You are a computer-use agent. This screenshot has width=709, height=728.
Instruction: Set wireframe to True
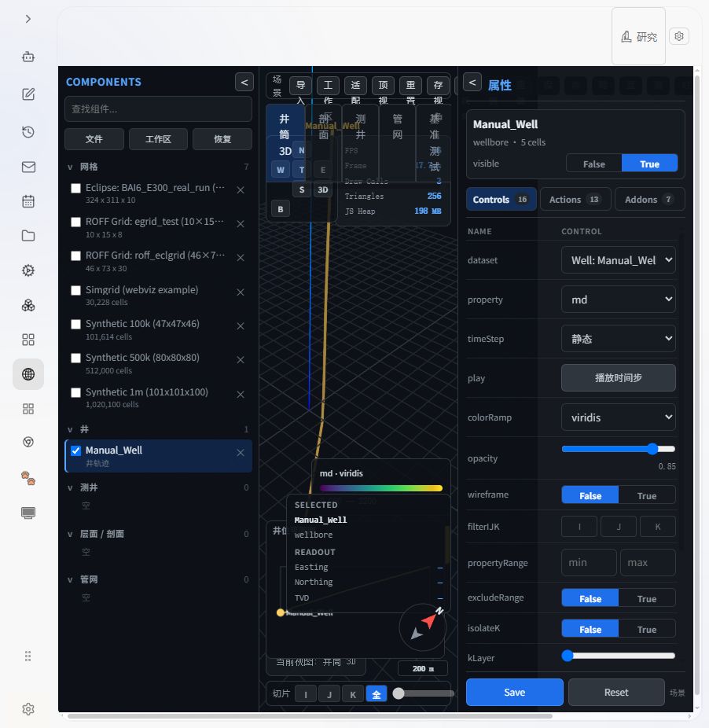[x=647, y=496]
